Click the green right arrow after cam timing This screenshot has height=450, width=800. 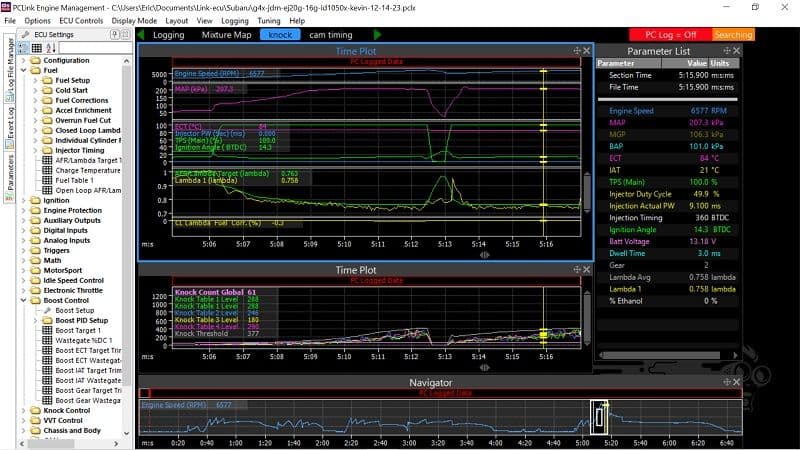point(377,35)
